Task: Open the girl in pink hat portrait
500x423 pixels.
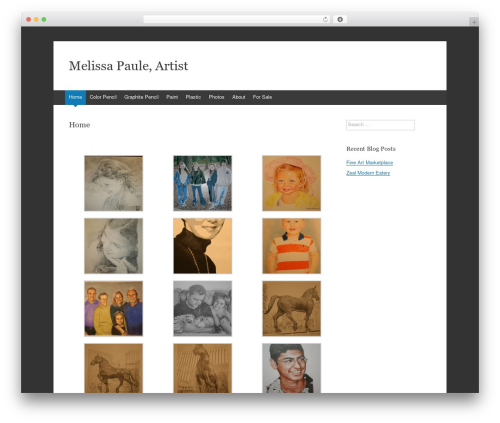Action: (x=291, y=183)
